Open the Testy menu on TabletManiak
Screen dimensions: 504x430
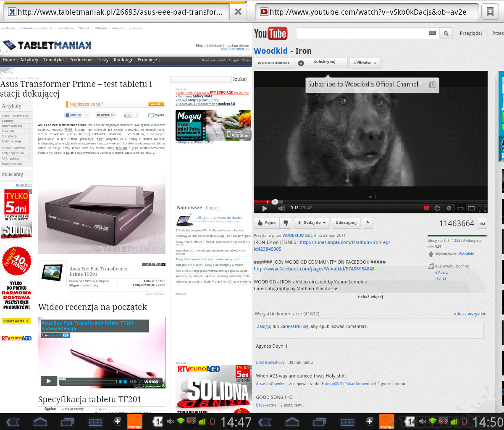pos(103,60)
